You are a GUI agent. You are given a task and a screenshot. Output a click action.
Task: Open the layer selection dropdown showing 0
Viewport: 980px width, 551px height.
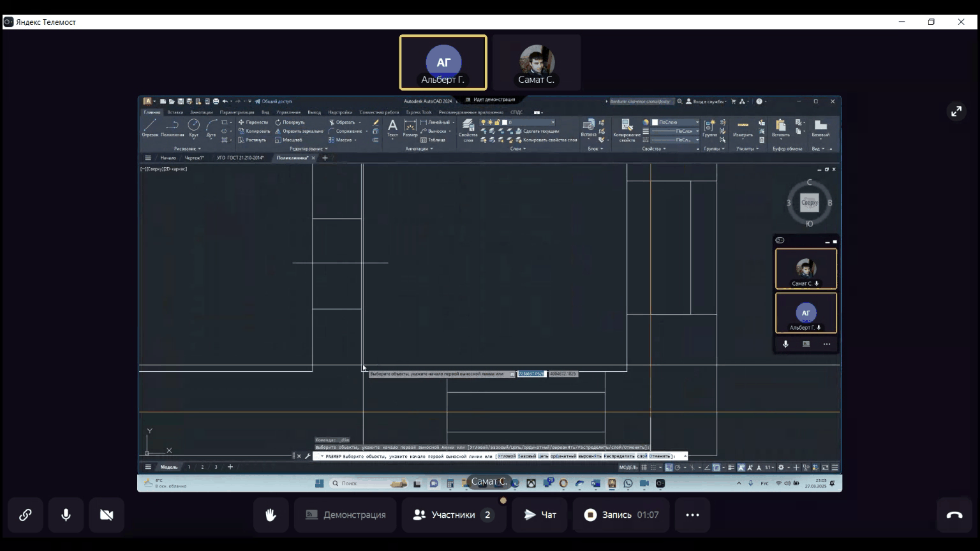(530, 122)
